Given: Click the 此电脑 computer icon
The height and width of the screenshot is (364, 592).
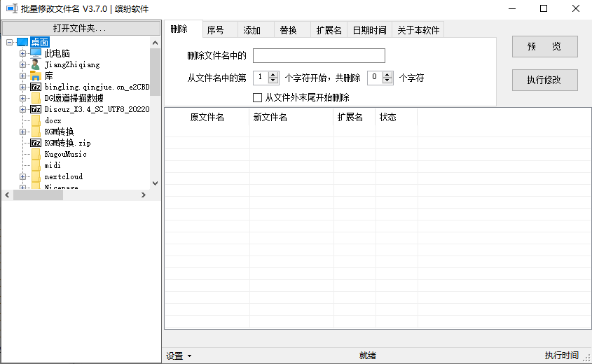Looking at the screenshot, I should pyautogui.click(x=36, y=53).
